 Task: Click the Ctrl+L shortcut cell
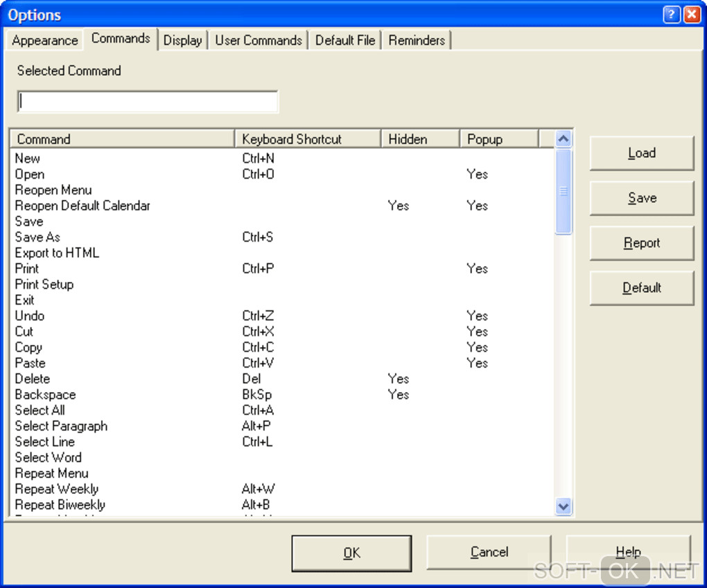(x=257, y=442)
